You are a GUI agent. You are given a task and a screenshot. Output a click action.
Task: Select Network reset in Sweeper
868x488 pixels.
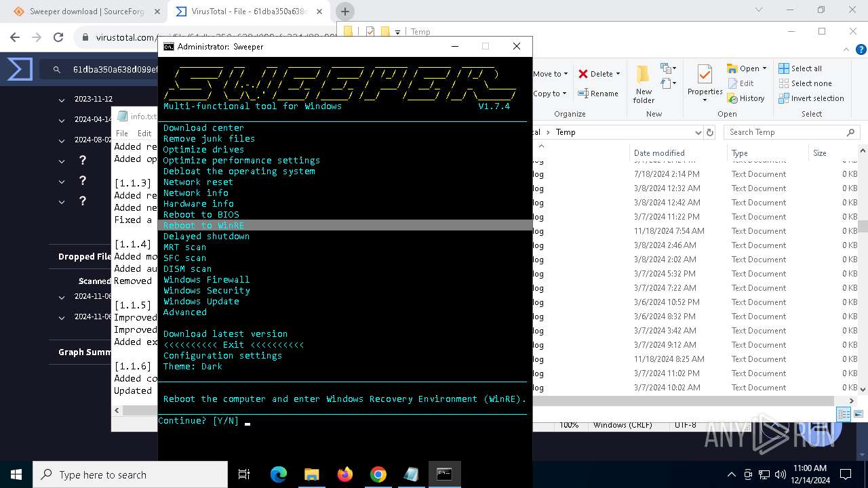198,182
